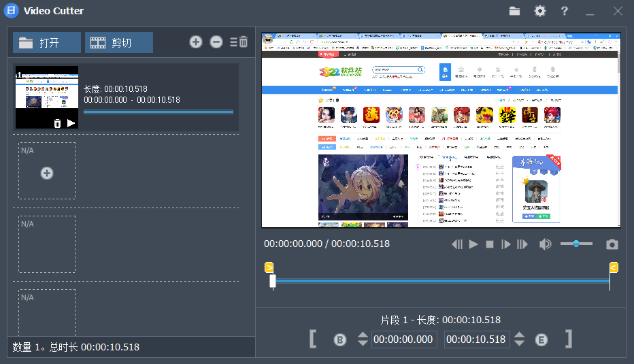Open help with the question mark icon

(565, 11)
